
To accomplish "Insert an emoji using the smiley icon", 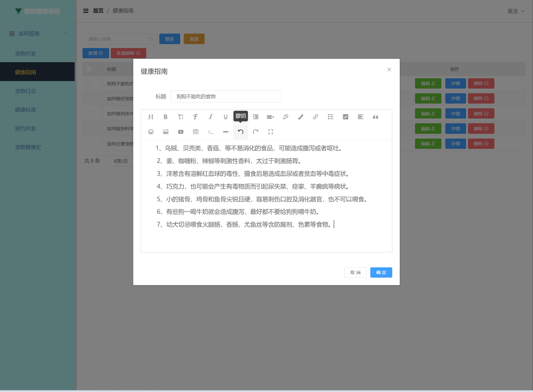I will (151, 132).
